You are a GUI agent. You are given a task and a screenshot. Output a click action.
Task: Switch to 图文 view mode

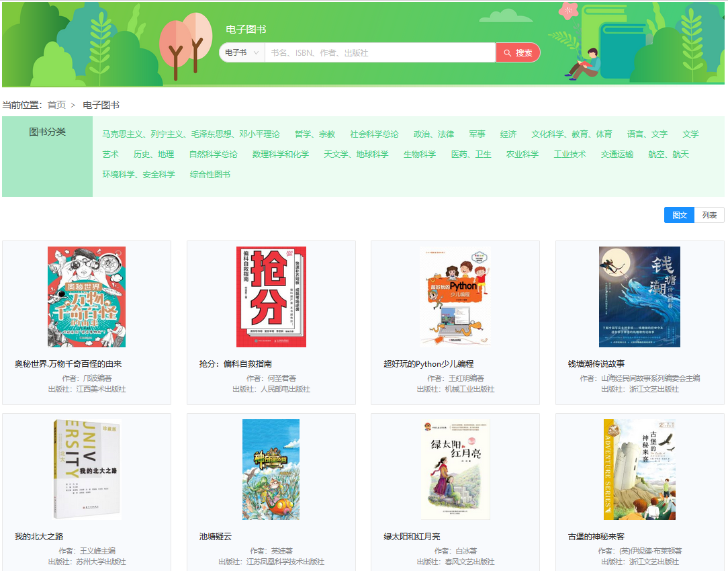click(679, 215)
